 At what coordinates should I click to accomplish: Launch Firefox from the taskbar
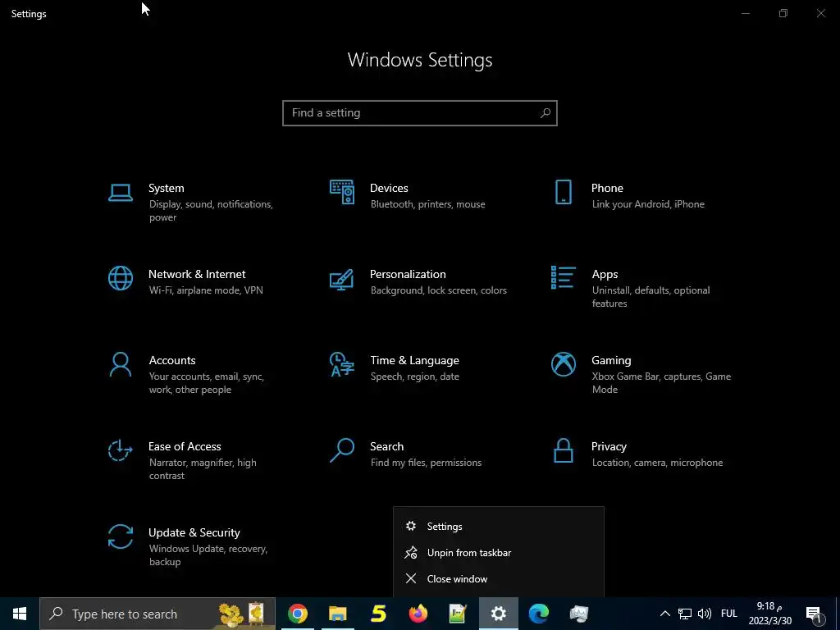pos(418,614)
